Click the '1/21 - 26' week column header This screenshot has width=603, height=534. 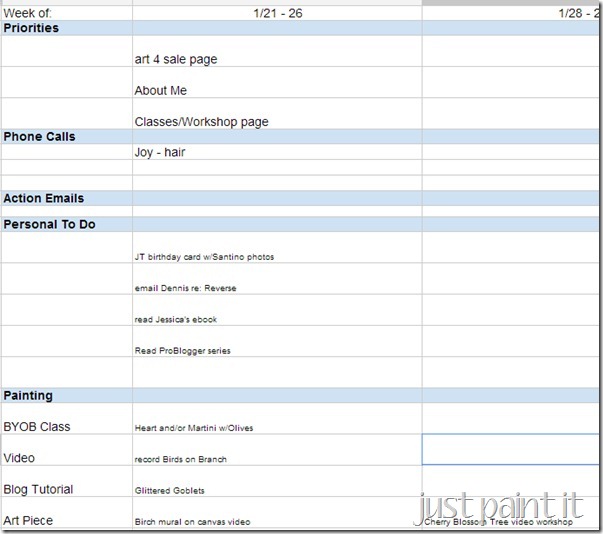point(277,13)
